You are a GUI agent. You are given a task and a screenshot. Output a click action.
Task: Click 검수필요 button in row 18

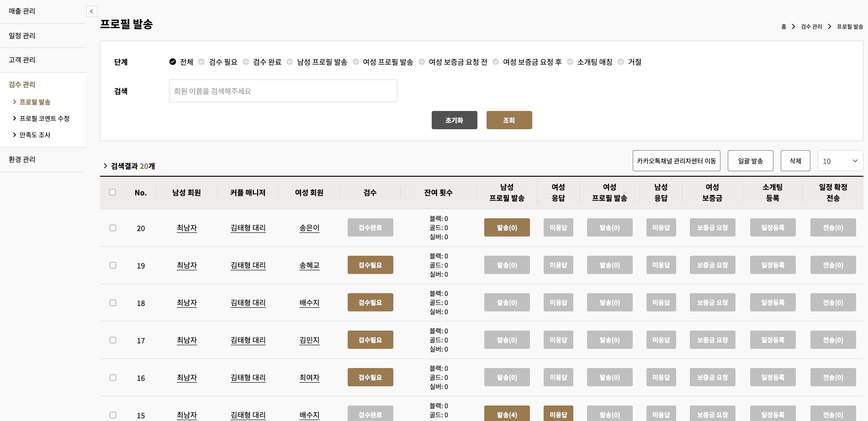tap(370, 302)
